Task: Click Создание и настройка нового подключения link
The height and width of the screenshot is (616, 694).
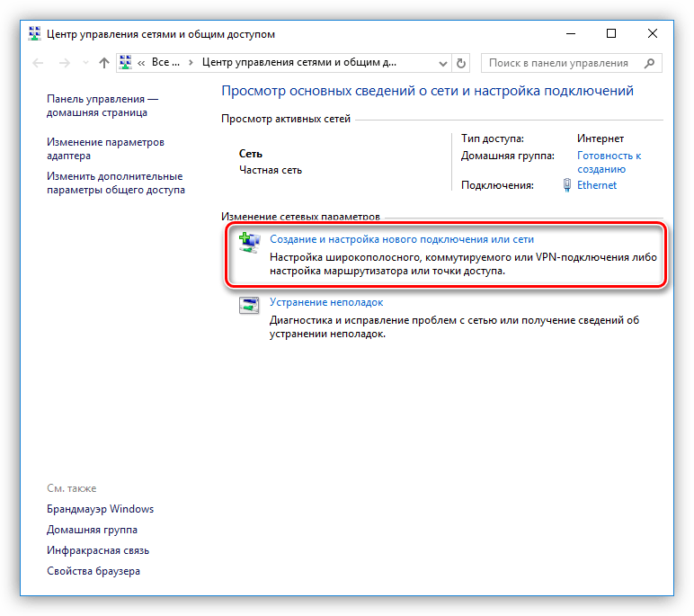Action: click(x=402, y=239)
